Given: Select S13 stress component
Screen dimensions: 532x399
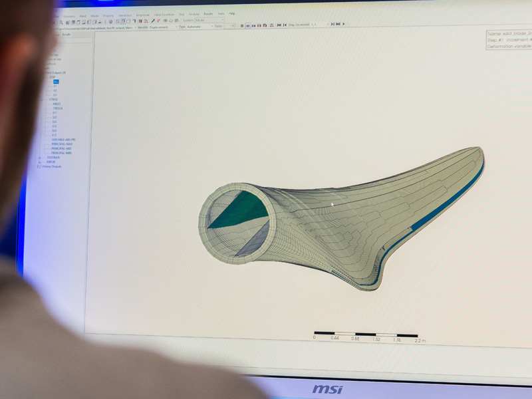Looking at the screenshot, I should click(x=55, y=135).
